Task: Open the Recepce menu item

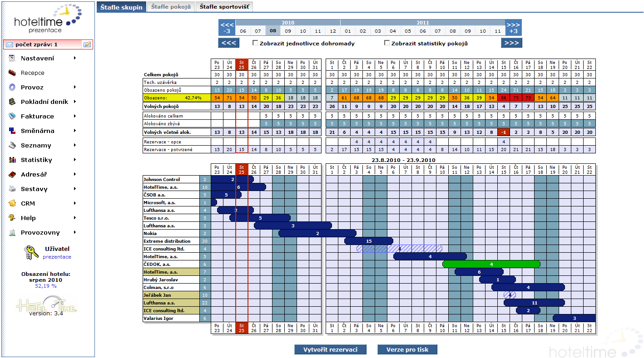Action: [x=33, y=73]
